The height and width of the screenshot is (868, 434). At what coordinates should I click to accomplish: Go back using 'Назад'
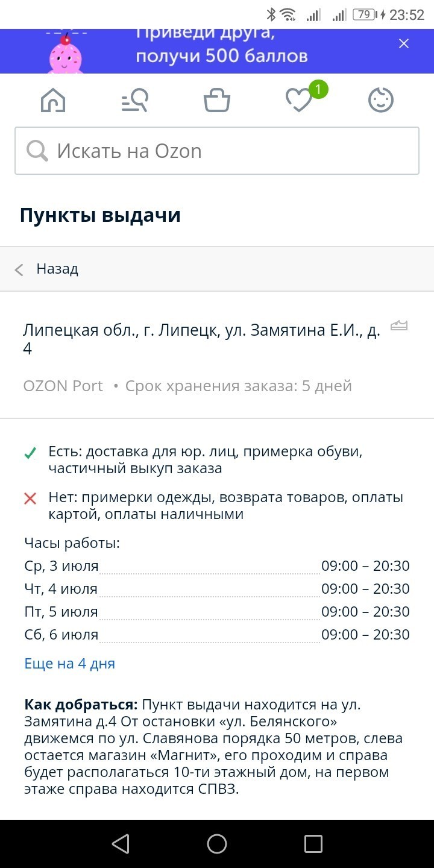57,269
